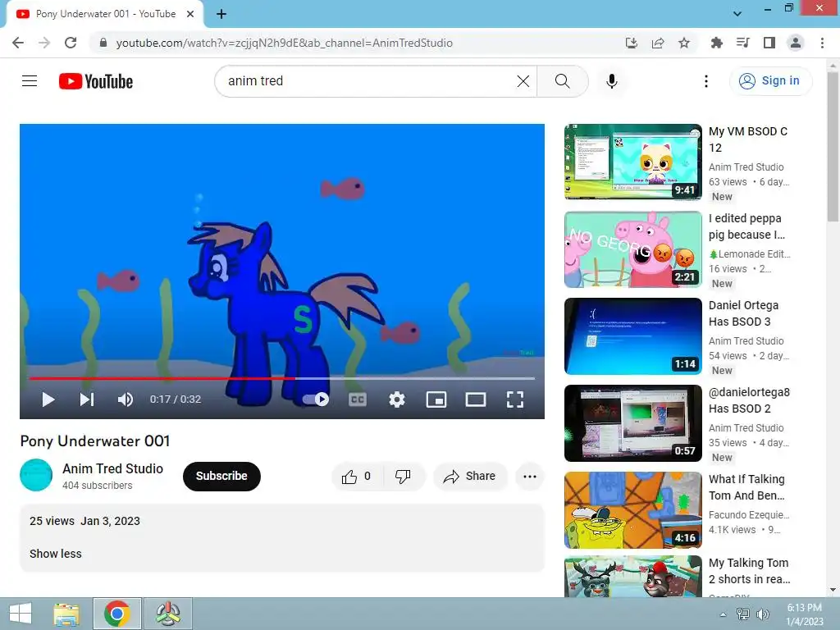Share this video

(470, 477)
